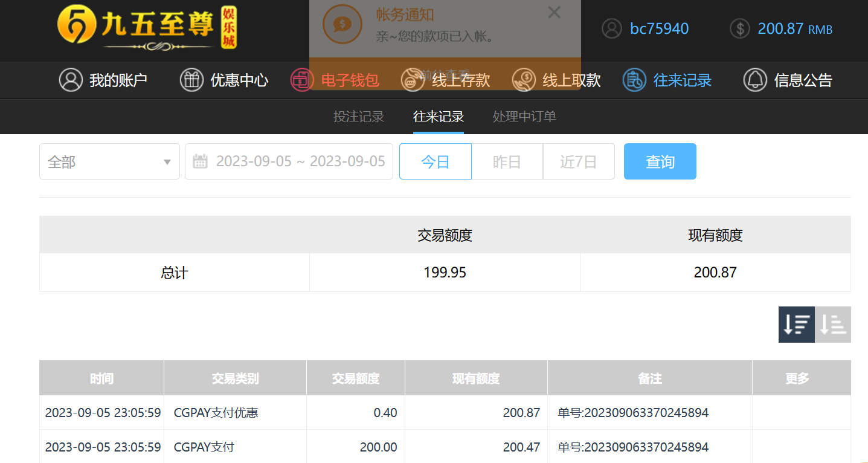The image size is (868, 463).
Task: Click the 备注 column header
Action: point(650,378)
